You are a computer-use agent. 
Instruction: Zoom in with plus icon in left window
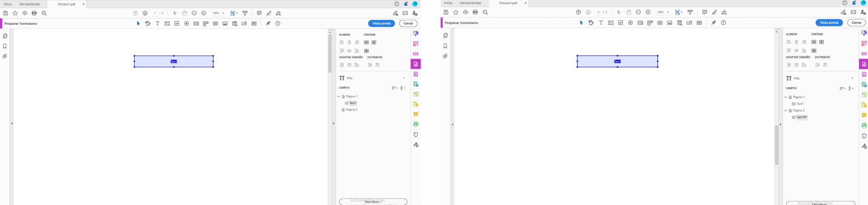[203, 13]
